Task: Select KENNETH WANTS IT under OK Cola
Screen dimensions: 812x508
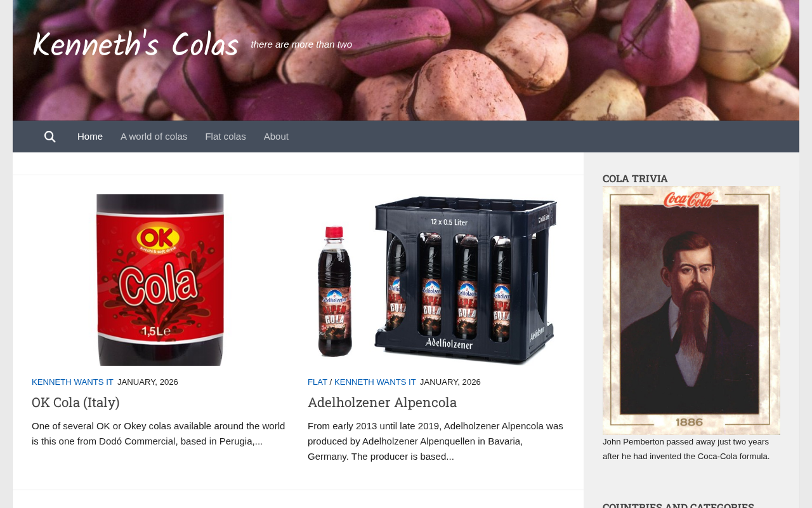Action: coord(72,382)
